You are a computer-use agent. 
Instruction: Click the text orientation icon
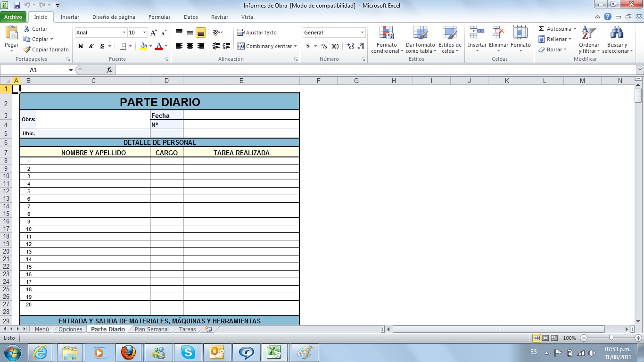[x=216, y=33]
